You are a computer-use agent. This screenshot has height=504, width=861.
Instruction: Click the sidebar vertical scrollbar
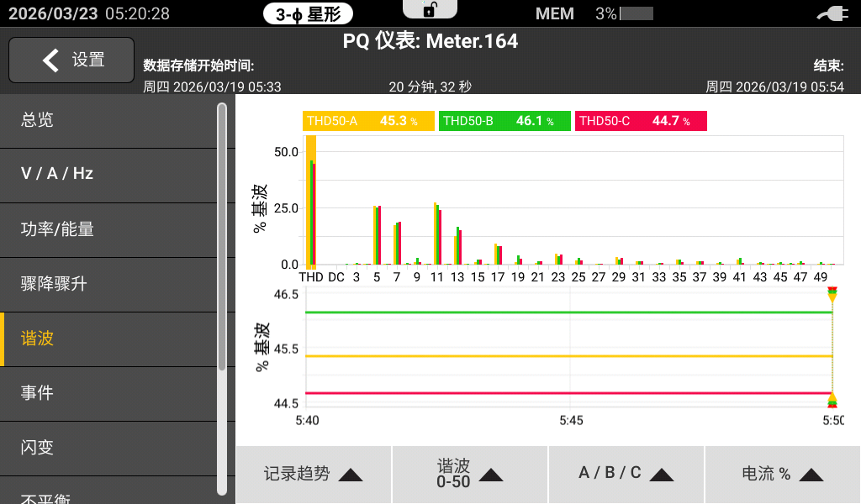(x=222, y=299)
